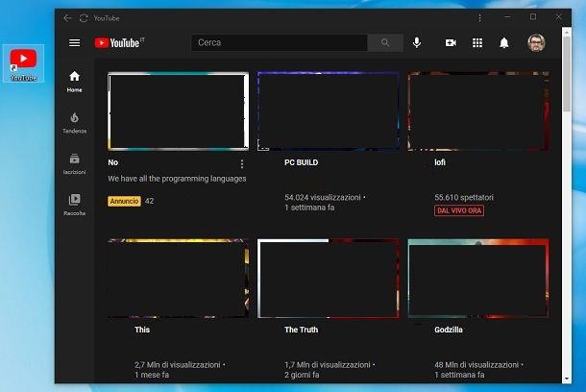Go back with the window back arrow
This screenshot has height=392, width=586.
pos(67,18)
